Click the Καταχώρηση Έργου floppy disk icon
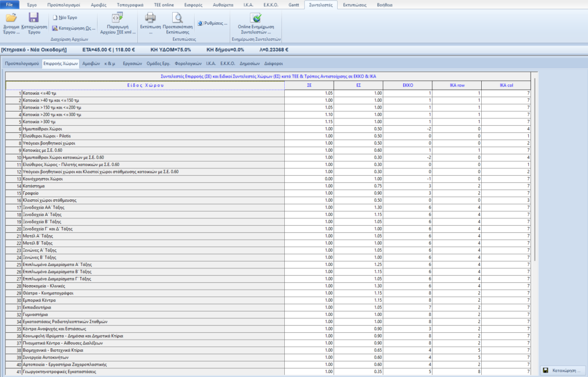Screen dimensions: 588x377 coord(33,18)
